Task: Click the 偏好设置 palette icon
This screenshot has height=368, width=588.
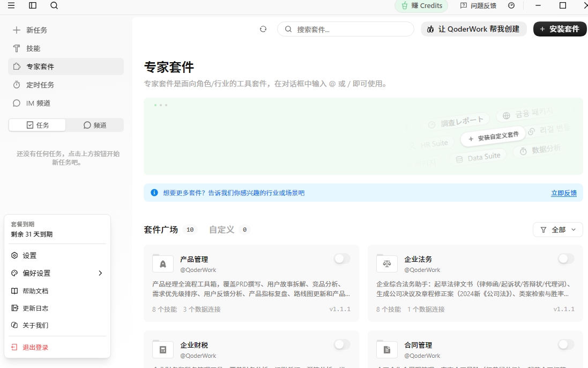Action: point(14,273)
